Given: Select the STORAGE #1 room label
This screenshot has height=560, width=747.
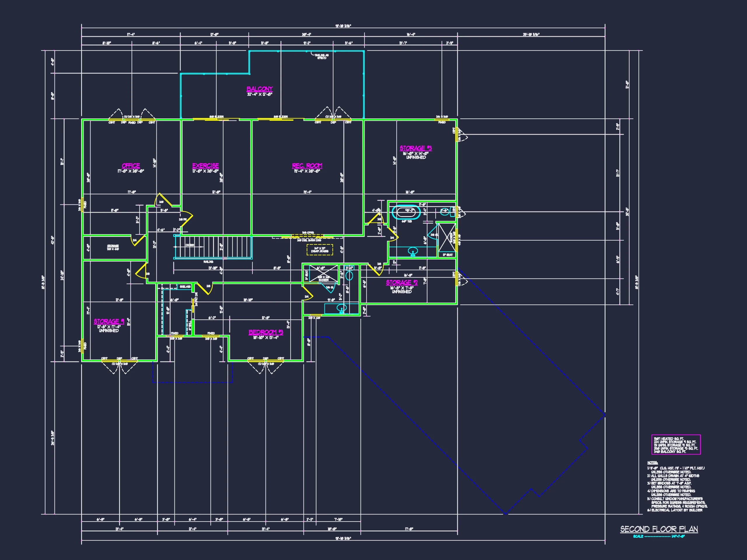Looking at the screenshot, I should pos(109,321).
